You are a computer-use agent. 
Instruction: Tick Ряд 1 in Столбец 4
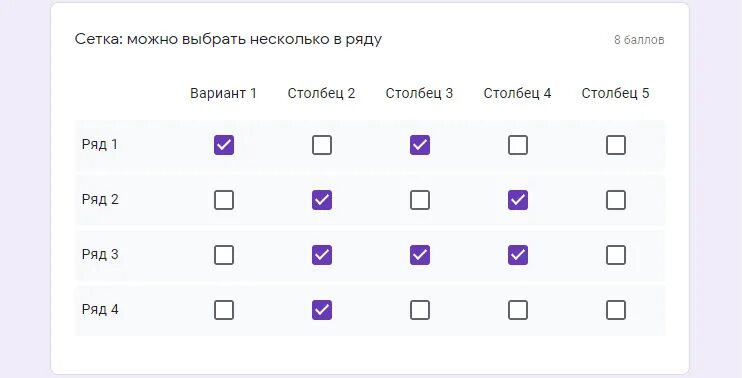coord(518,145)
